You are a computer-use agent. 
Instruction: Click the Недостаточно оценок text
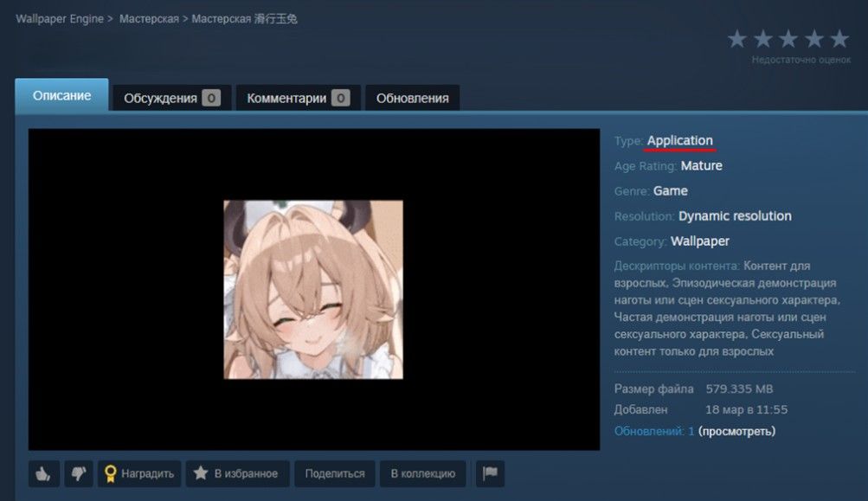801,60
